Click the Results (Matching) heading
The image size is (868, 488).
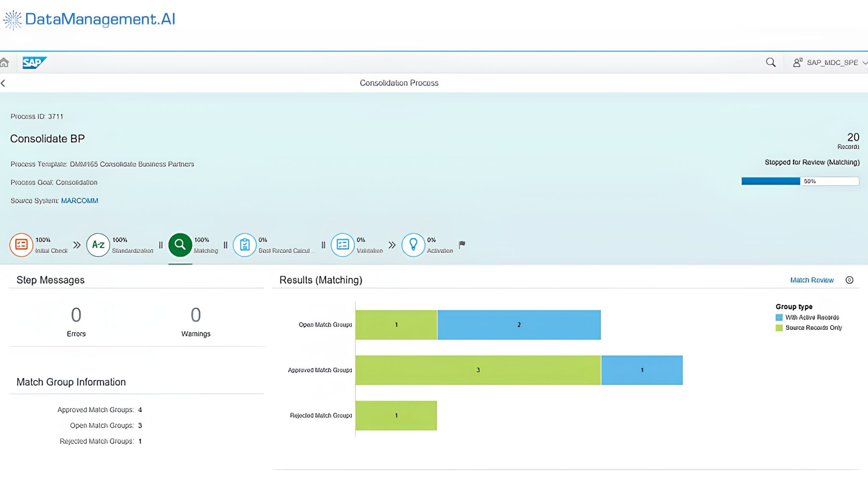click(321, 280)
